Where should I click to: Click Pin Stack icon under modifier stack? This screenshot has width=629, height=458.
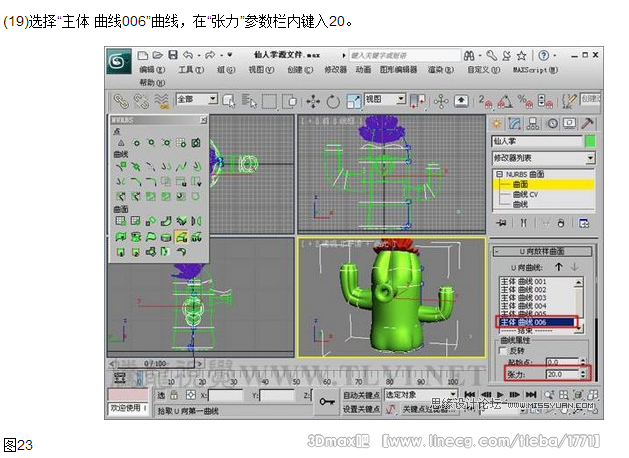[x=501, y=223]
